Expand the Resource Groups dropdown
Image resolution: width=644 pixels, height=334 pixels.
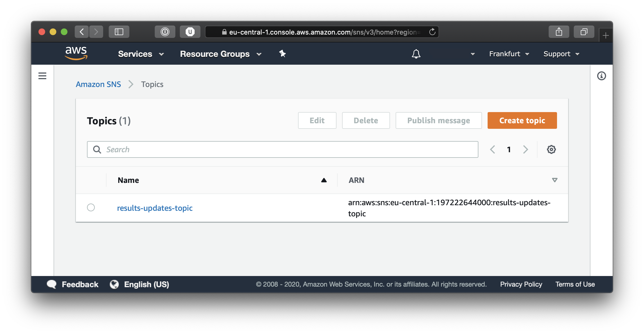pyautogui.click(x=221, y=54)
